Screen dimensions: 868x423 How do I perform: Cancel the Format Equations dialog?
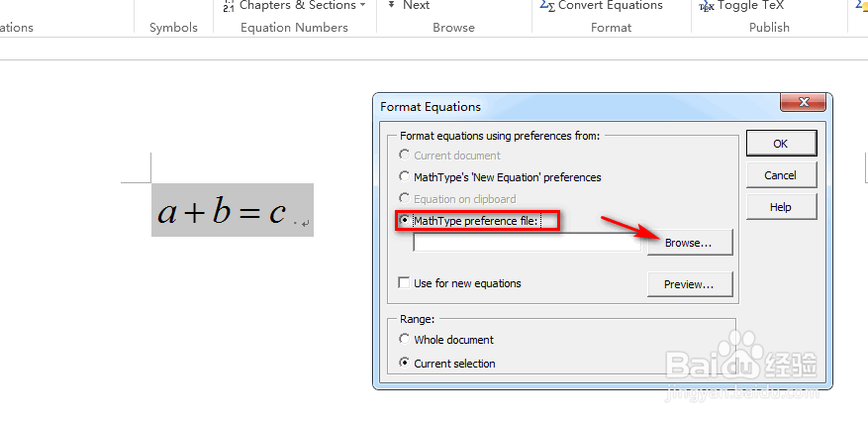tap(781, 175)
